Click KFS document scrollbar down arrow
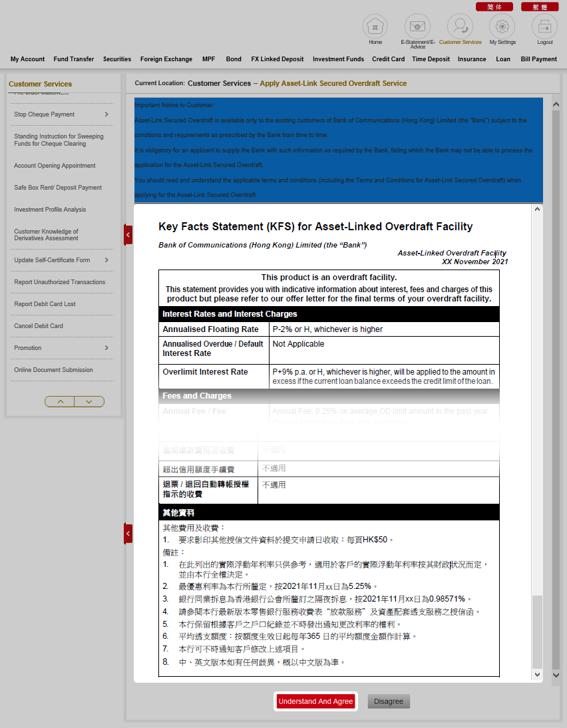Image resolution: width=567 pixels, height=728 pixels. [538, 675]
